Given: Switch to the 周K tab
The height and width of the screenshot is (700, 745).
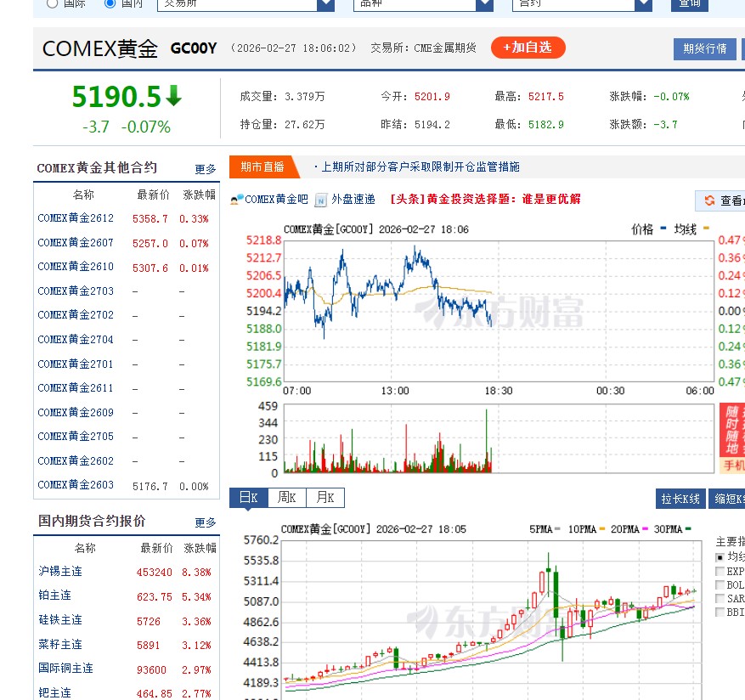Looking at the screenshot, I should [286, 498].
